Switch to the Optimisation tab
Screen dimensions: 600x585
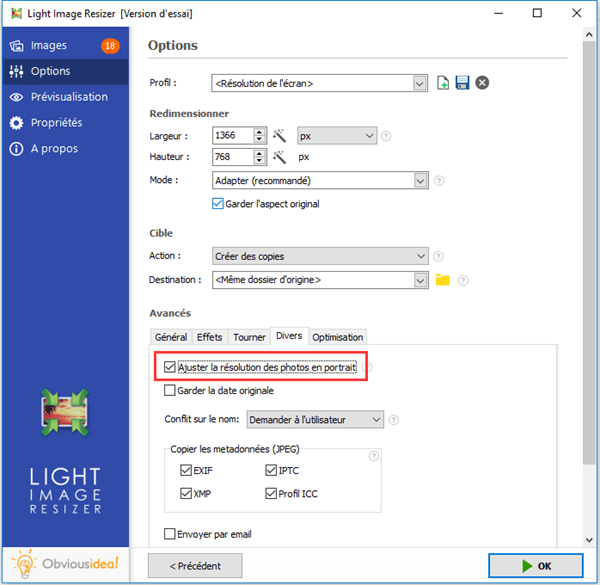(338, 337)
